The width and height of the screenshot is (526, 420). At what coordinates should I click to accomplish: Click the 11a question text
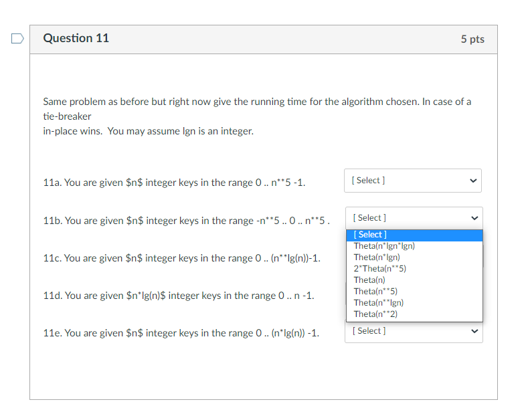[174, 183]
